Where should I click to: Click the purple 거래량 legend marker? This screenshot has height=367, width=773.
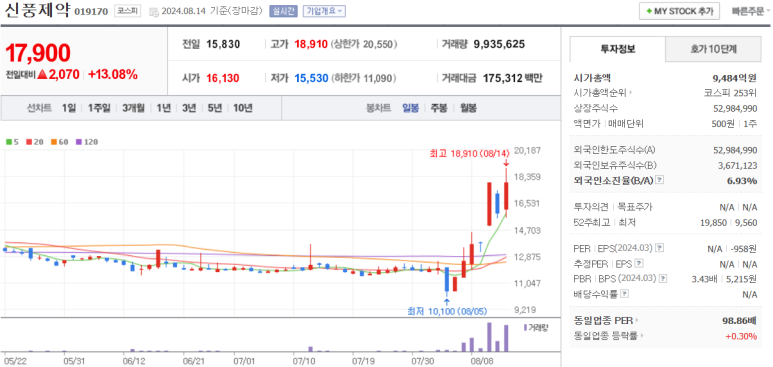click(x=525, y=327)
